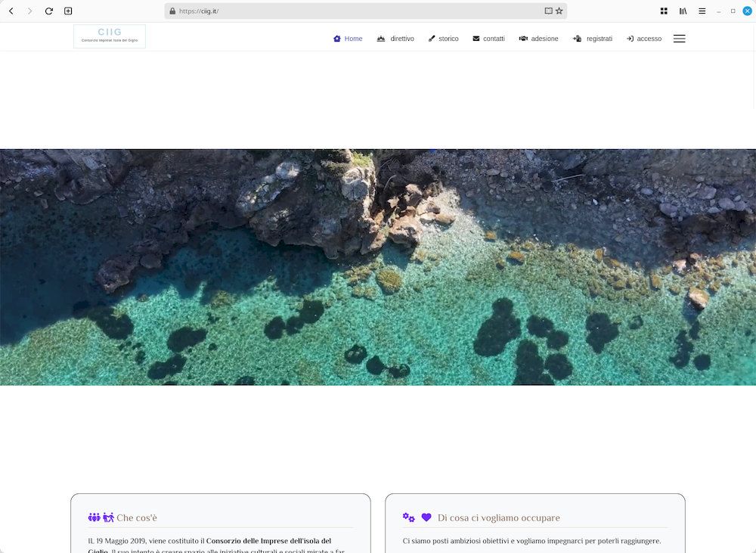756x553 pixels.
Task: Click the accesso login arrow icon
Action: click(630, 39)
